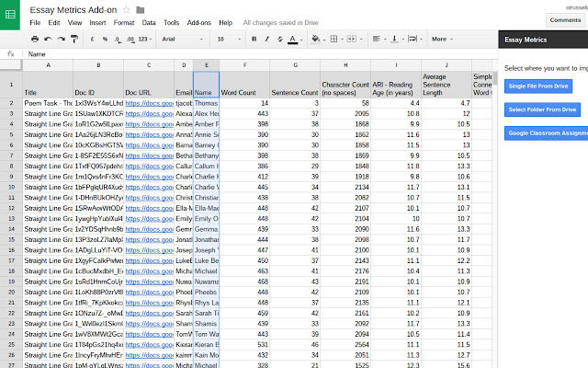Open text wrapping options

413,39
